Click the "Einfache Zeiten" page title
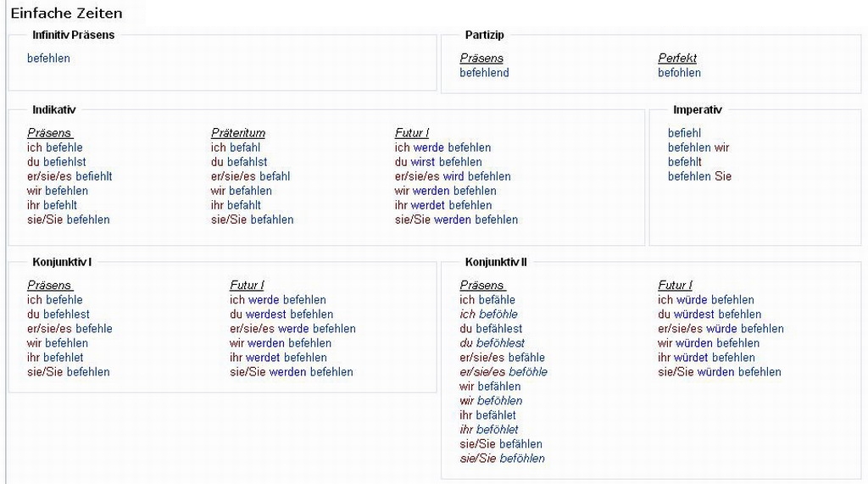Image resolution: width=868 pixels, height=484 pixels. (x=66, y=13)
